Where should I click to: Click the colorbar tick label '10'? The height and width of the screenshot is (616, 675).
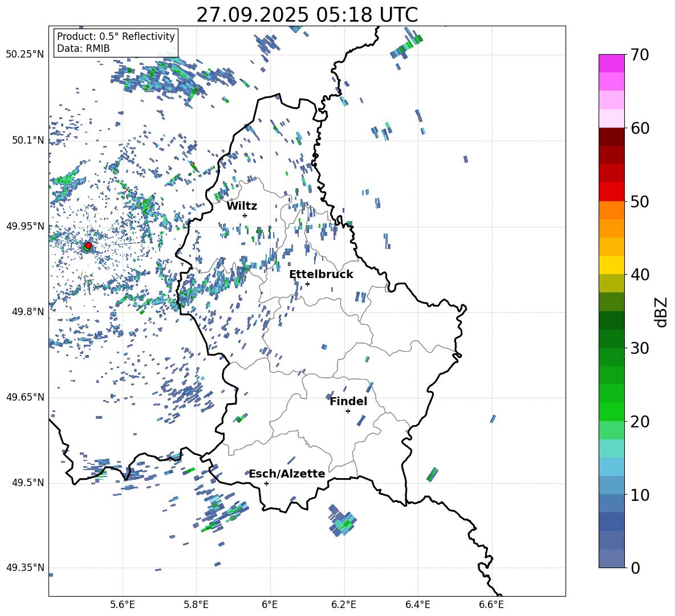click(640, 495)
